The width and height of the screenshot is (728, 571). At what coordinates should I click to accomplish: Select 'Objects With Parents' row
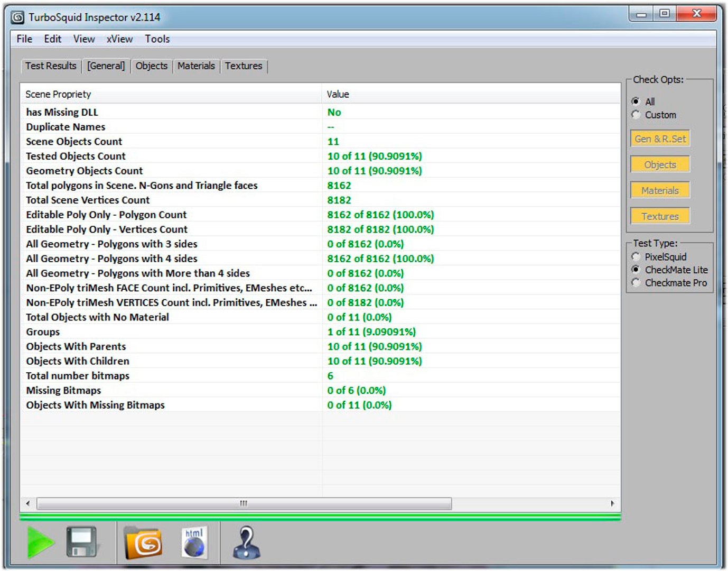click(320, 346)
